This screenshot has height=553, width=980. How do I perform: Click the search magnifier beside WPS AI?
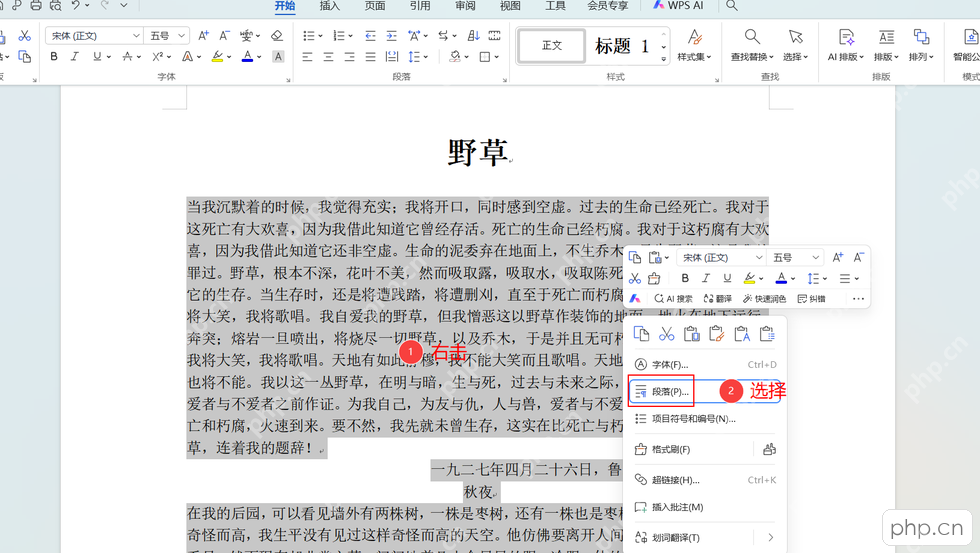click(732, 6)
